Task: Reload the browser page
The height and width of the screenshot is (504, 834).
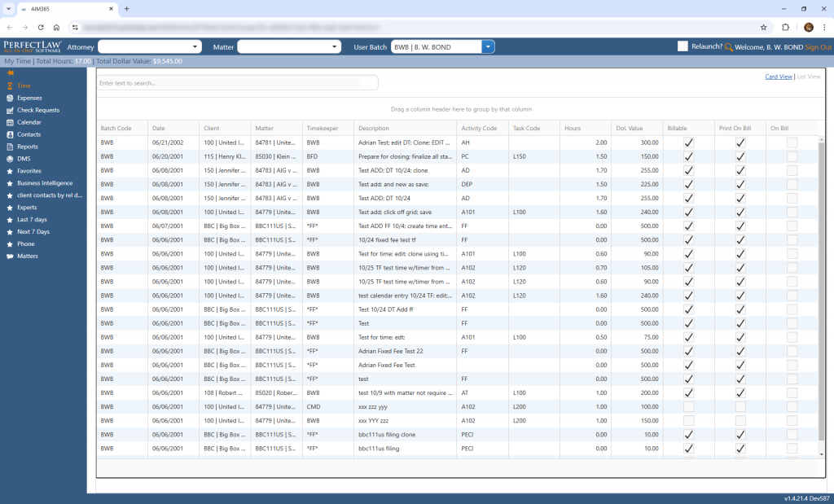Action: coord(41,27)
